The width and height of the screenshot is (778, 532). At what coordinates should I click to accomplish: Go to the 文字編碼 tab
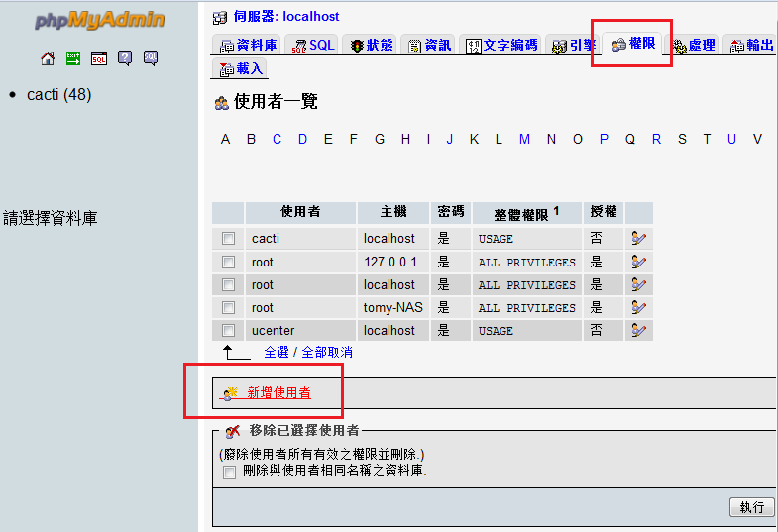coord(502,46)
